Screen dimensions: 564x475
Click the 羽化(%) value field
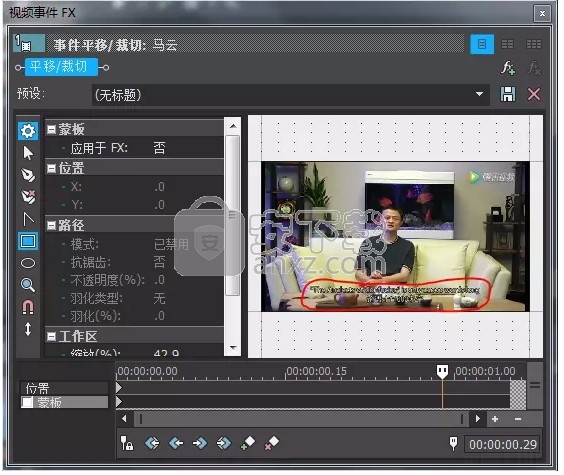coord(160,316)
